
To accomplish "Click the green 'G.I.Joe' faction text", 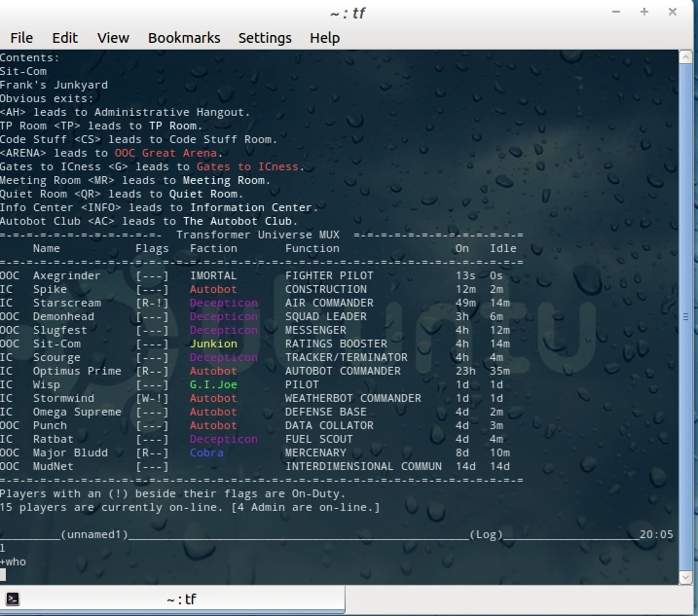I will (x=213, y=384).
